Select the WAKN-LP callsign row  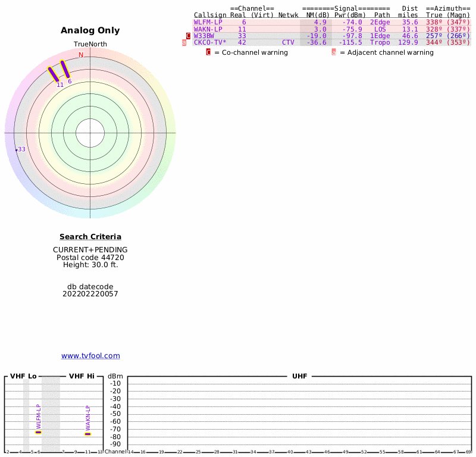(208, 29)
